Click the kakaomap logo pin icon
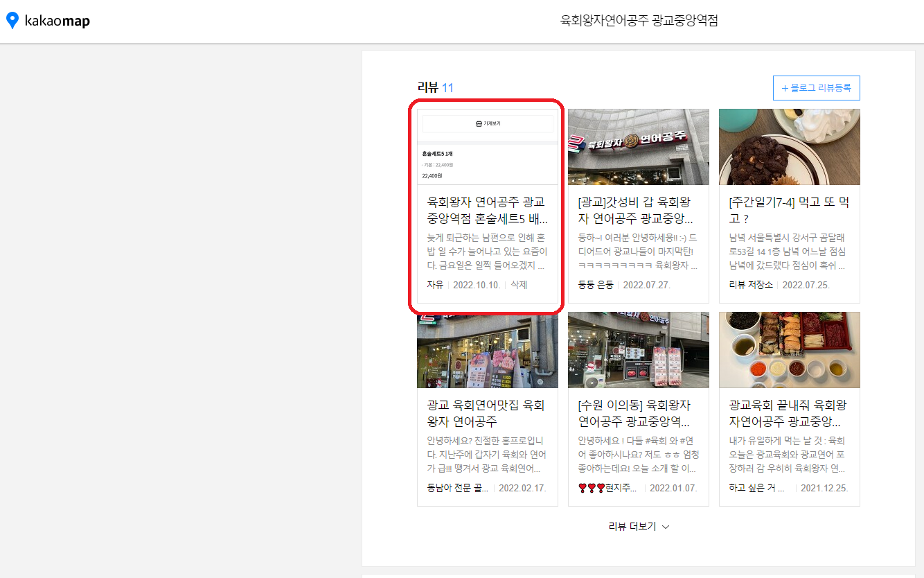Screen dimensions: 924x578 click(x=12, y=21)
